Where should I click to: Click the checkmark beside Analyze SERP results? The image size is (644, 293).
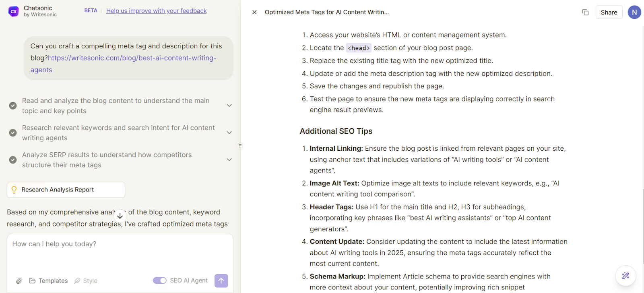tap(13, 160)
